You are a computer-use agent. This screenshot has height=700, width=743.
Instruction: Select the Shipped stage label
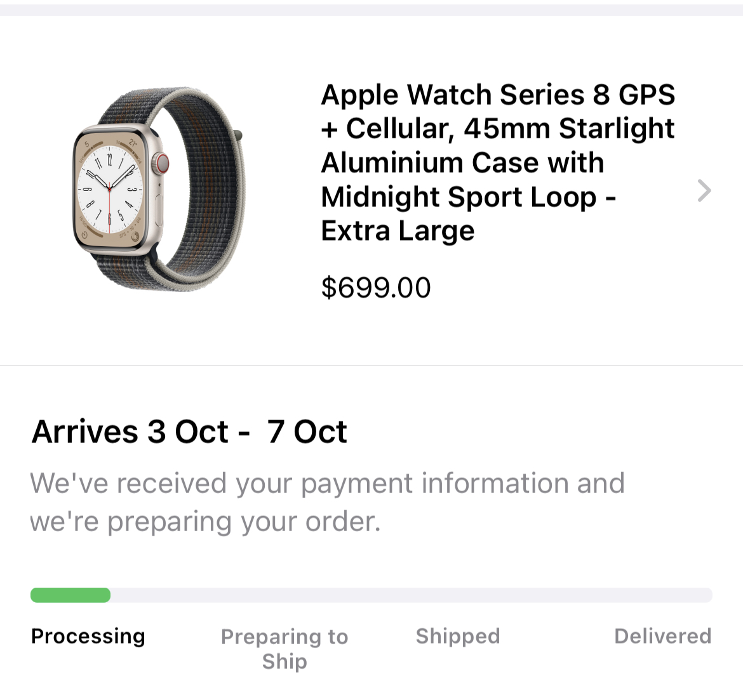point(458,636)
